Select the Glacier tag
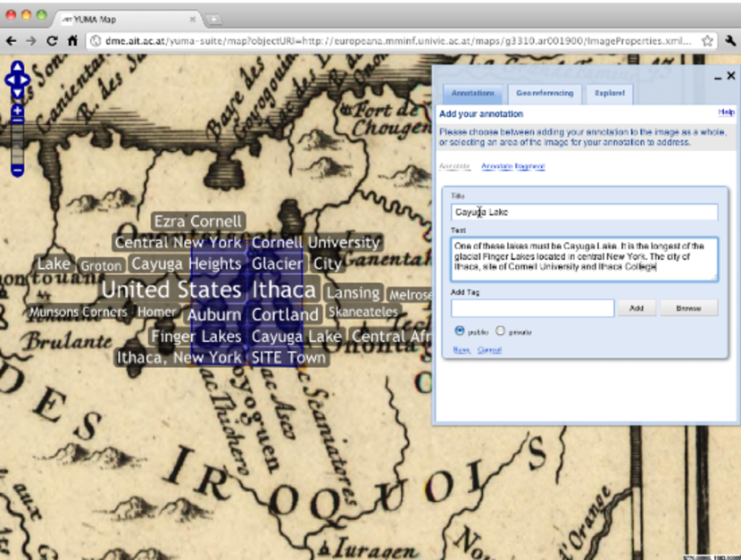The image size is (741, 560). (x=277, y=263)
